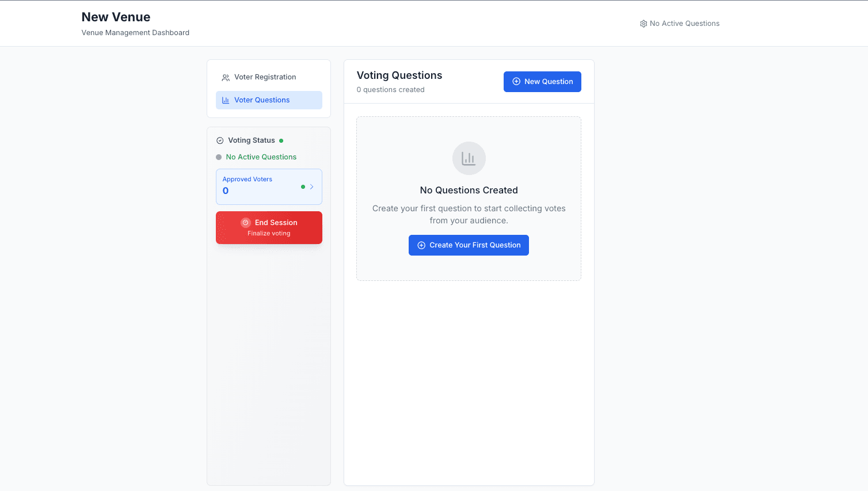Click the green indicator in Approved Voters card
Screen dimensions: 868x491
pos(303,186)
